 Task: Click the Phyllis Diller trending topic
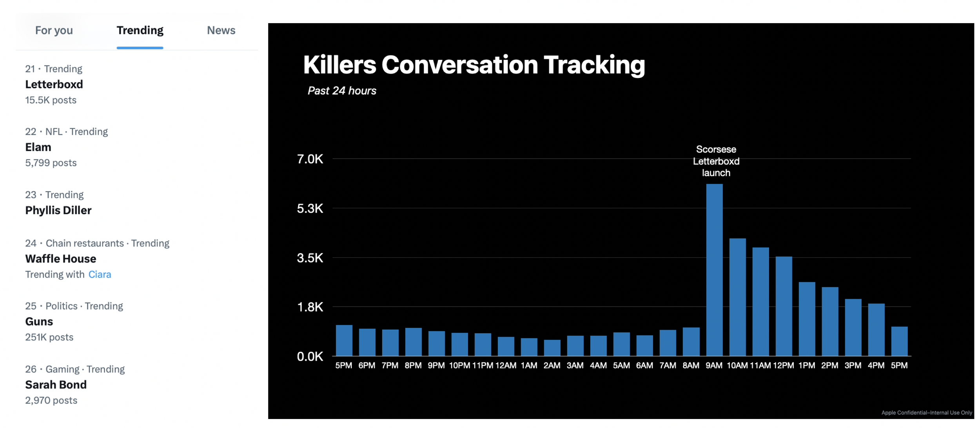click(x=58, y=210)
